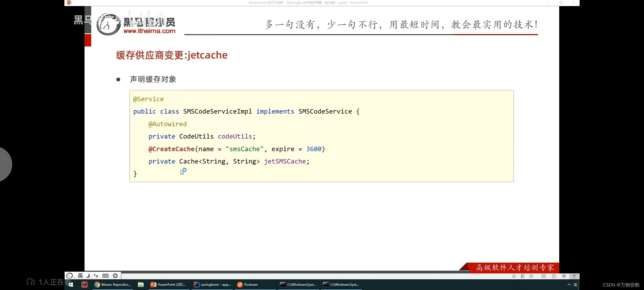Image resolution: width=644 pixels, height=290 pixels.
Task: Open the IME soft keyboard icon
Action: (x=105, y=275)
